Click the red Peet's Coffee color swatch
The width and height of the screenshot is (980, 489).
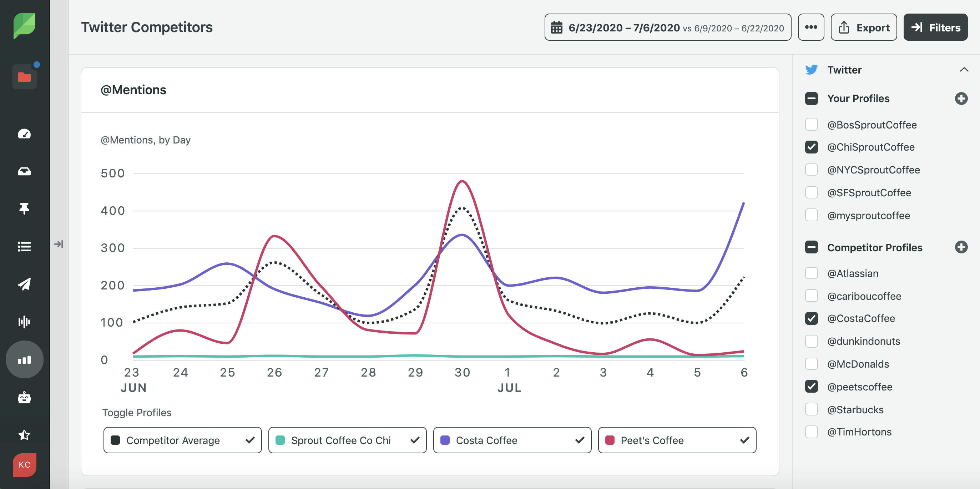[610, 440]
